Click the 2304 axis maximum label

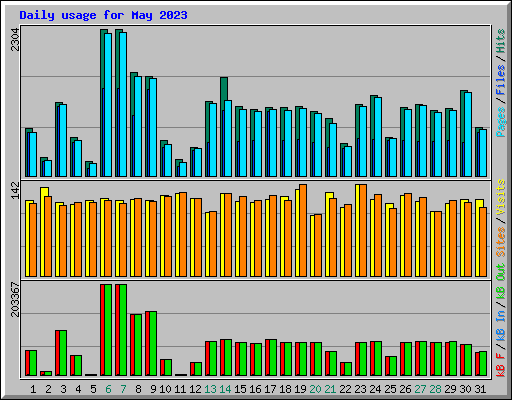coord(15,40)
